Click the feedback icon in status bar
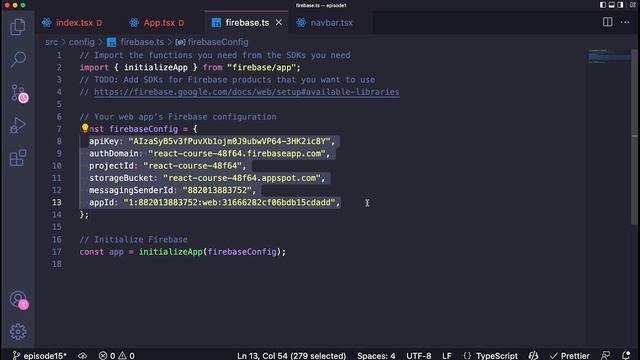The image size is (640, 360). 606,356
